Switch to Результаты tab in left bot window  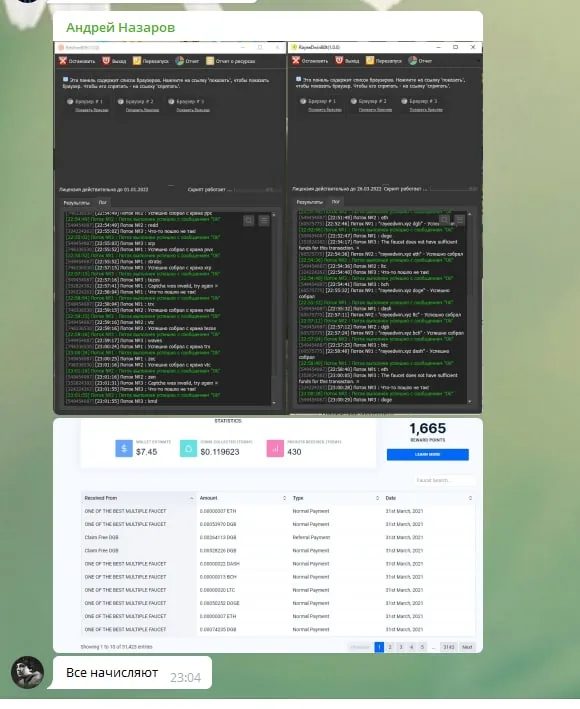[x=76, y=203]
